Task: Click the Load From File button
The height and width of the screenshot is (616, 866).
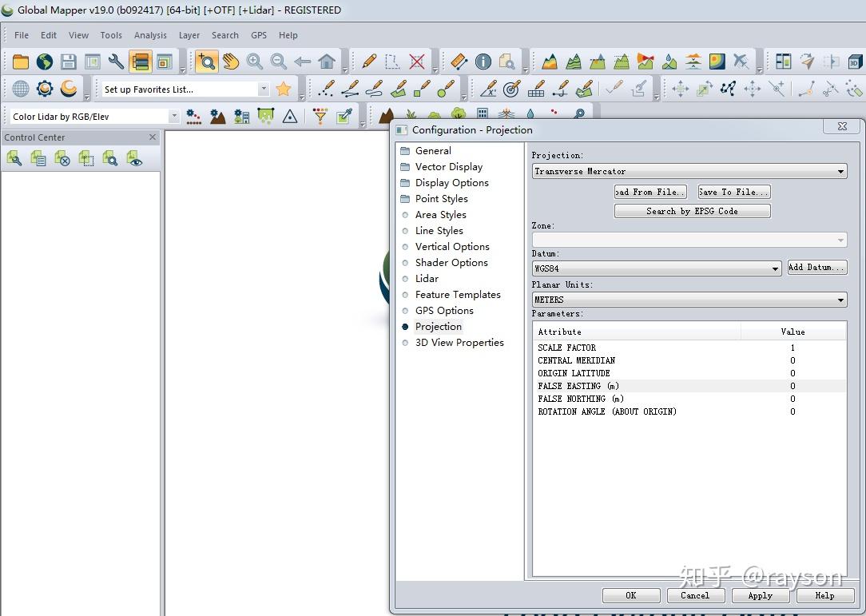Action: 650,192
